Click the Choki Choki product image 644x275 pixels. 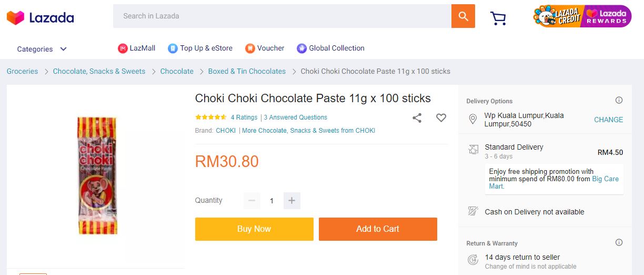coord(97,175)
